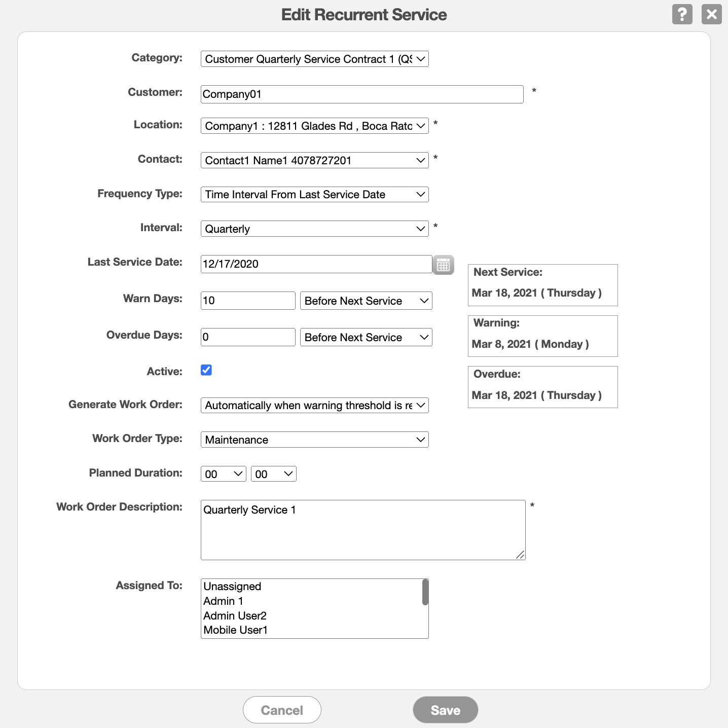Open Planned Duration hours dropdown
This screenshot has width=728, height=728.
[x=223, y=474]
